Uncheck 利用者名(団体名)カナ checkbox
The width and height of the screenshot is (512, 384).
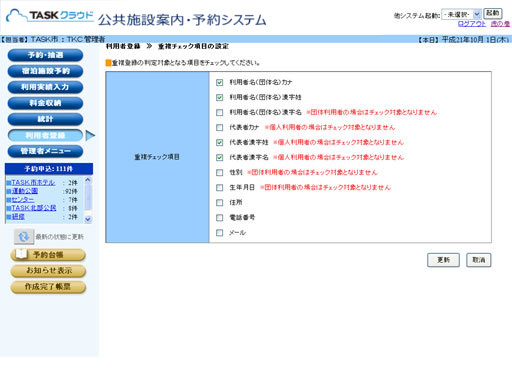click(219, 82)
